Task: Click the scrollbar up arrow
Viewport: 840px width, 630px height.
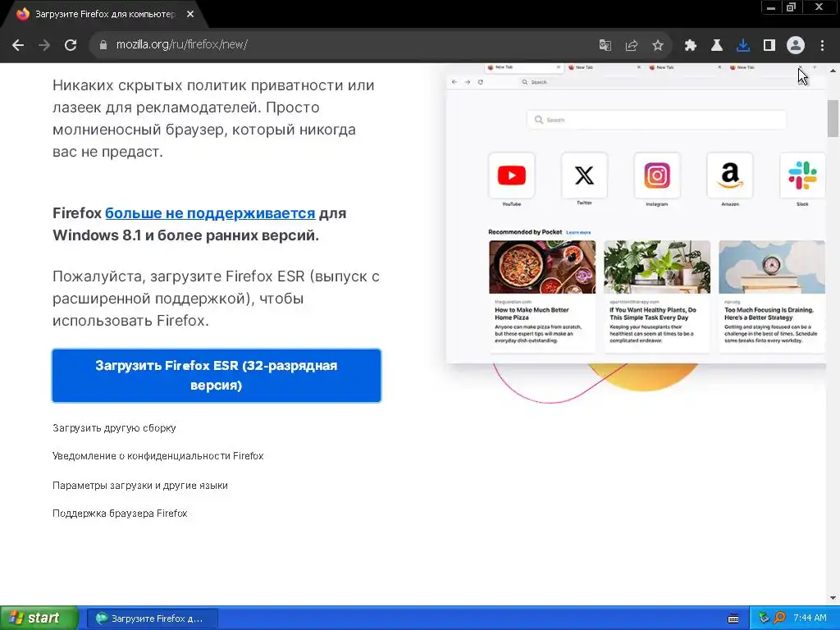Action: (833, 71)
